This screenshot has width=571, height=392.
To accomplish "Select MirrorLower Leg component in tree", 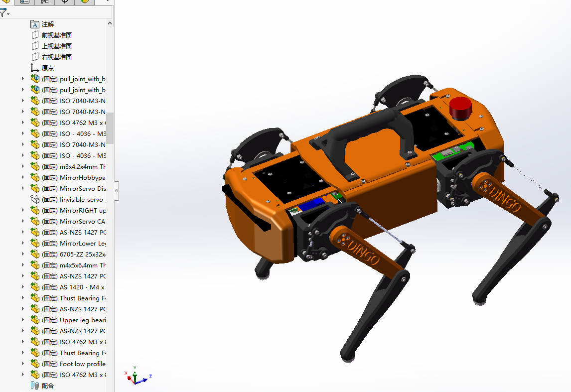I will click(82, 243).
